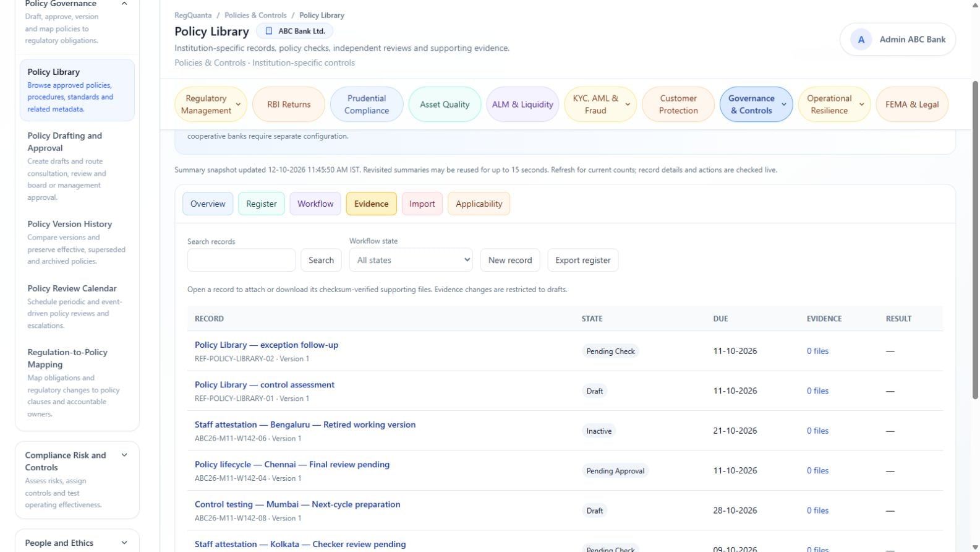
Task: Open Policy Library — exception follow-up record
Action: (x=266, y=345)
